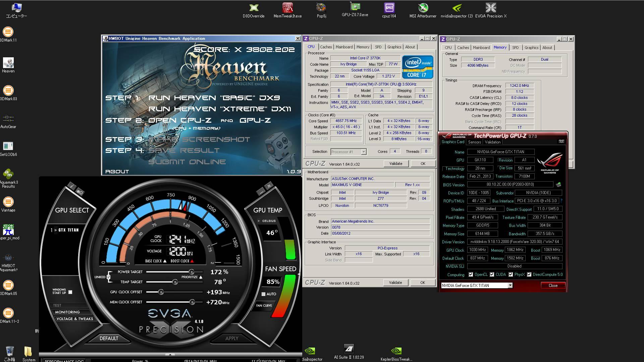The width and height of the screenshot is (644, 362).
Task: Click the Temp Target slider handle
Action: [x=175, y=282]
